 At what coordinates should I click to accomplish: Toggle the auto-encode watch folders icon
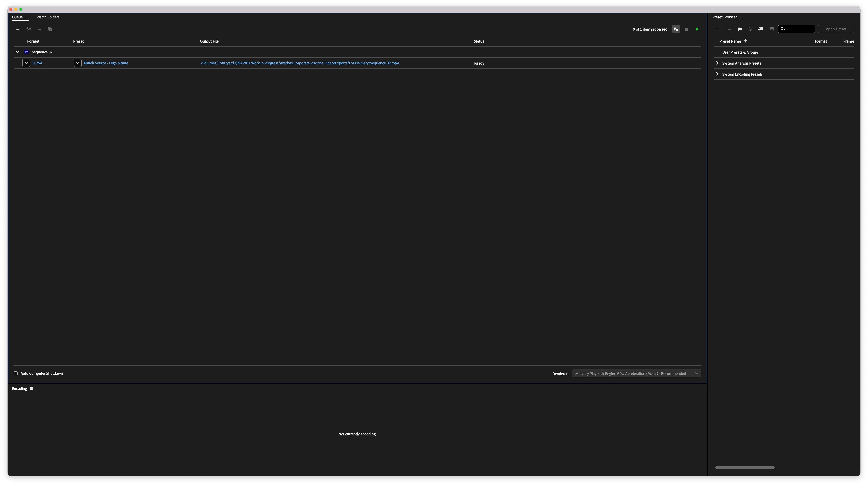(676, 29)
